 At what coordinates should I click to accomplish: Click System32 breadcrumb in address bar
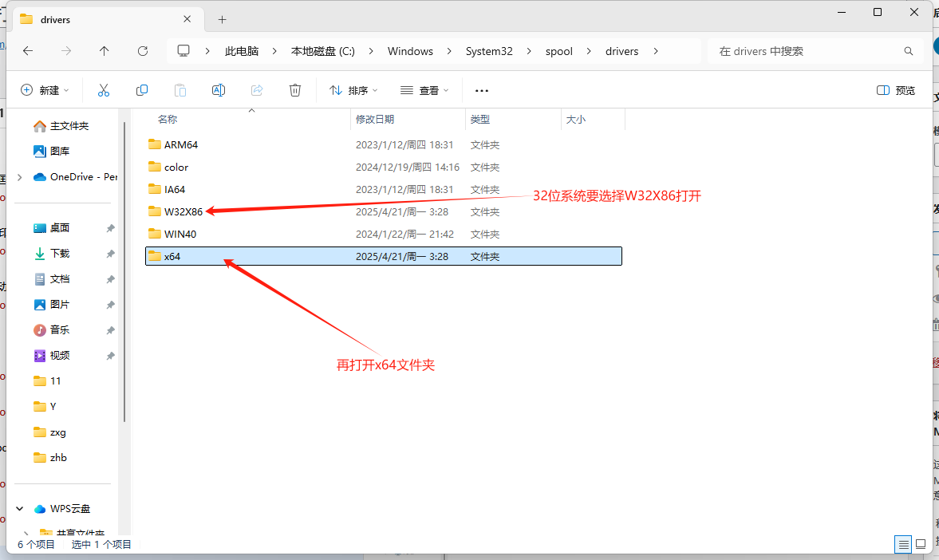489,52
